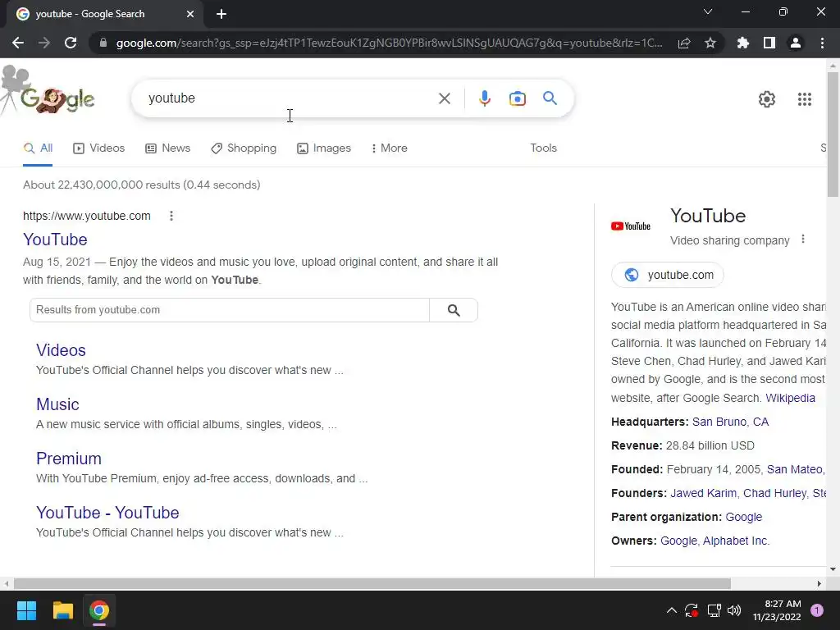Click the Chrome taskbar icon
The height and width of the screenshot is (630, 840).
99,610
